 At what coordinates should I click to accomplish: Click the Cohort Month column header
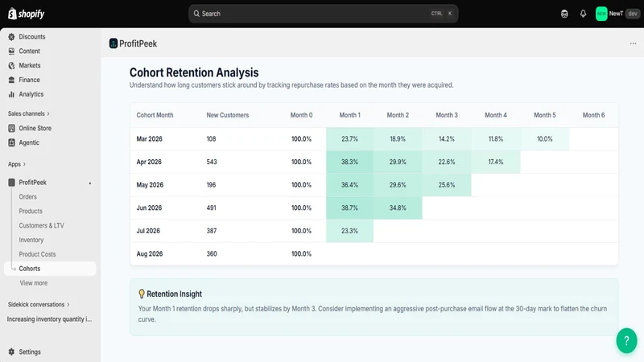[x=155, y=115]
